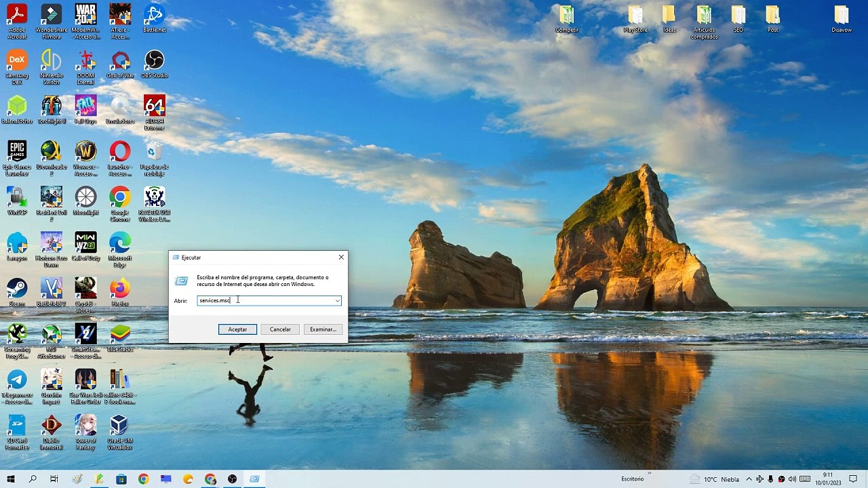Open the MSI Afterburner shortcut
868x488 pixels.
tap(52, 341)
